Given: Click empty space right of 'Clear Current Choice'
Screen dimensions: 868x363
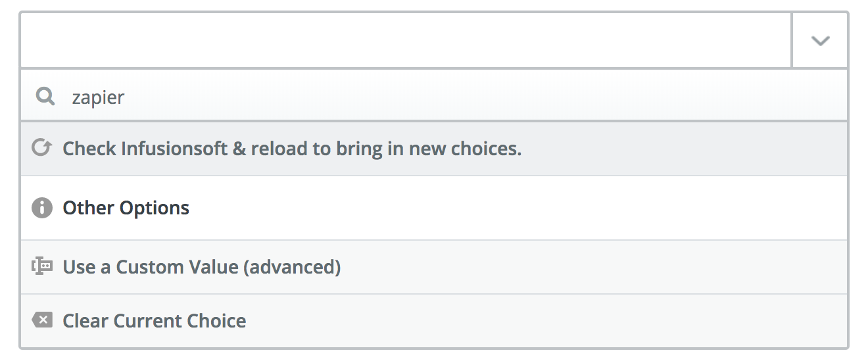Looking at the screenshot, I should 547,321.
